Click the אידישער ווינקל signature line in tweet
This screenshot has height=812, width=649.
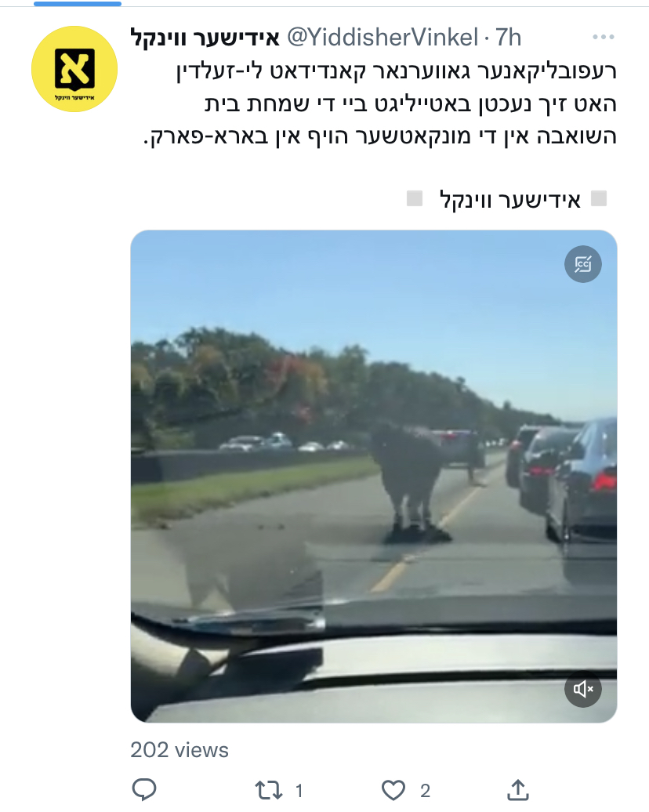coord(510,199)
